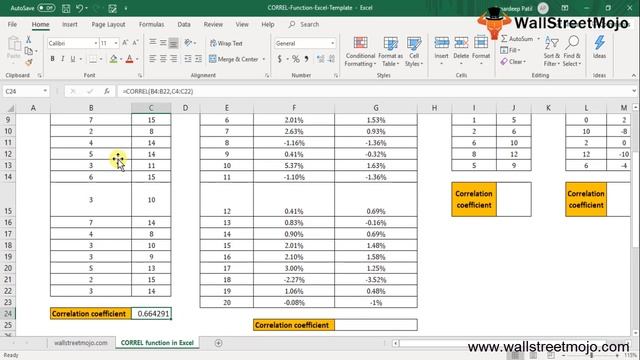The image size is (640, 360).
Task: Open the Page Layout tab
Action: click(x=108, y=24)
